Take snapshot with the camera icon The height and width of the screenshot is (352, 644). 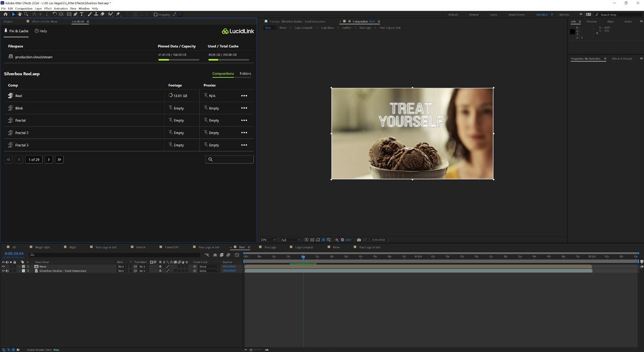coord(359,240)
